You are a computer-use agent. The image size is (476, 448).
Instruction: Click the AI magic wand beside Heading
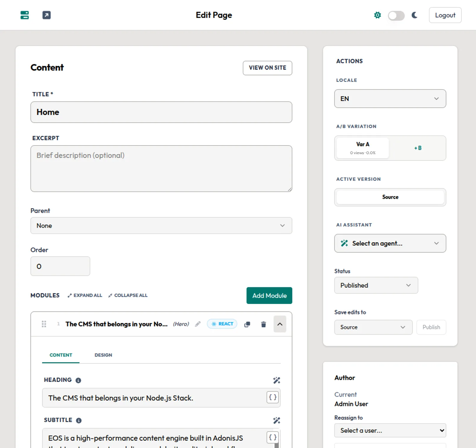276,380
